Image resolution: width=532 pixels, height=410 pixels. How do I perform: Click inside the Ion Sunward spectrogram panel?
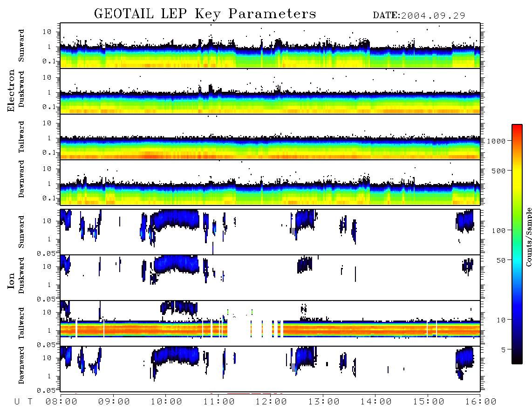pos(270,232)
